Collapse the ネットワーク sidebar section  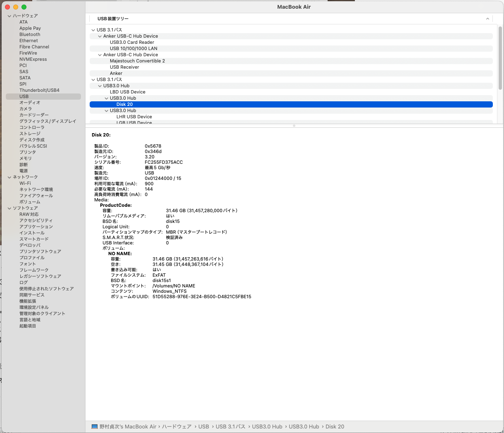9,177
